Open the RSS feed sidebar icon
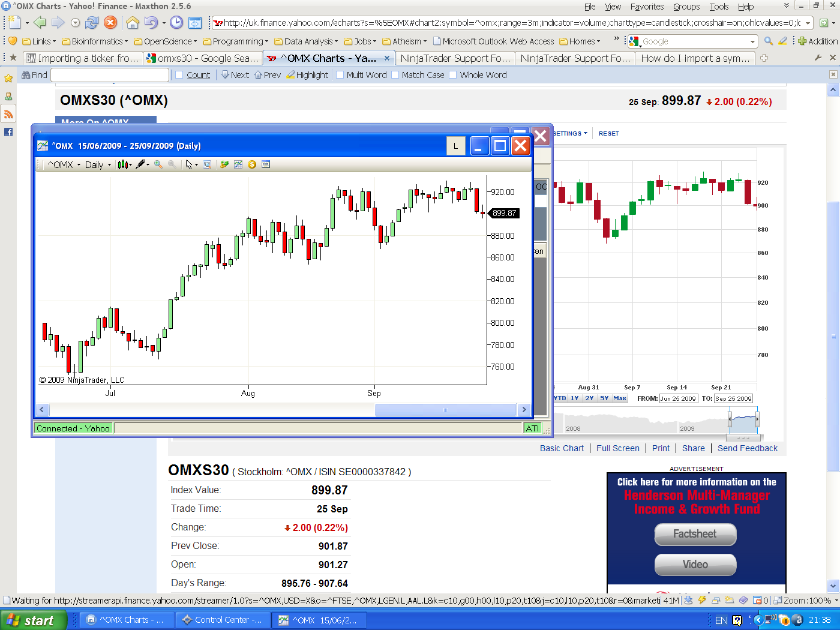The width and height of the screenshot is (840, 630). click(x=8, y=114)
